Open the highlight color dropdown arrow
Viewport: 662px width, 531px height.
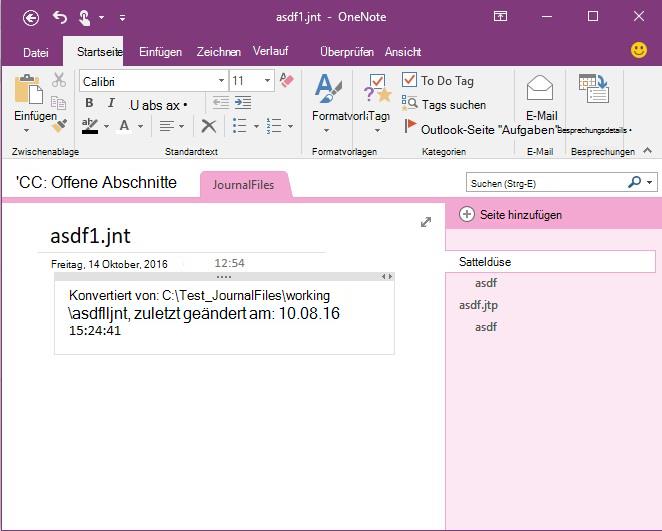coord(106,126)
